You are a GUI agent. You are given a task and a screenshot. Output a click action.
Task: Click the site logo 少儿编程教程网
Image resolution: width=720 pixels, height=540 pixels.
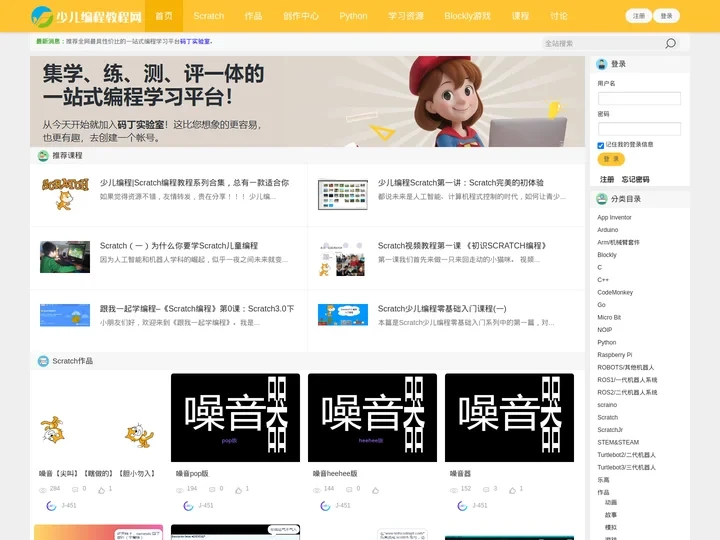coord(86,17)
